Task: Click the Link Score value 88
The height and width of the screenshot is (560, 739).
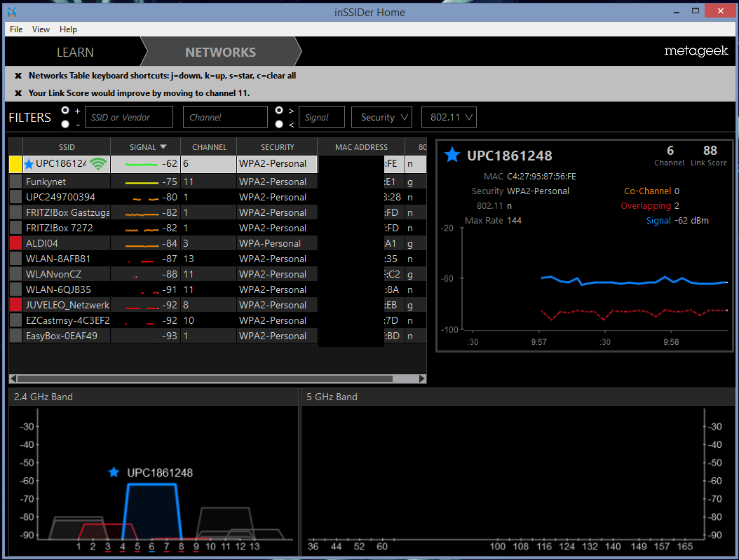Action: tap(710, 151)
